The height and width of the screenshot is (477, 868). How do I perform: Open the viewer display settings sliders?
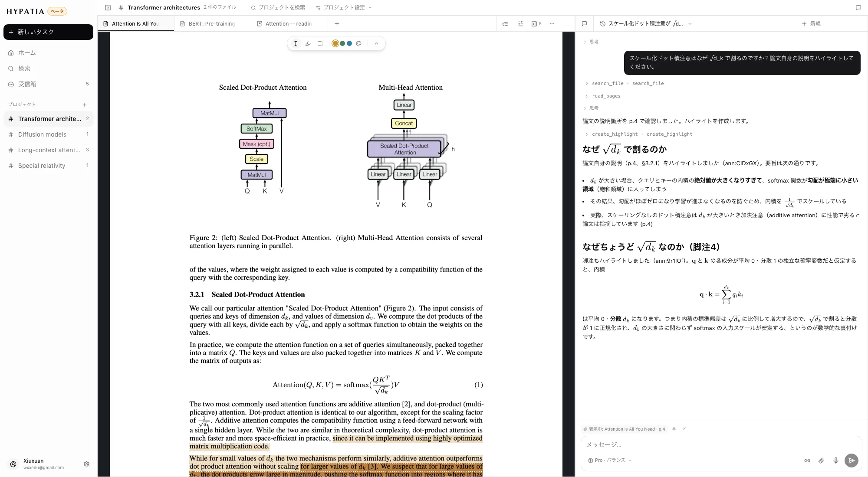[x=521, y=24]
